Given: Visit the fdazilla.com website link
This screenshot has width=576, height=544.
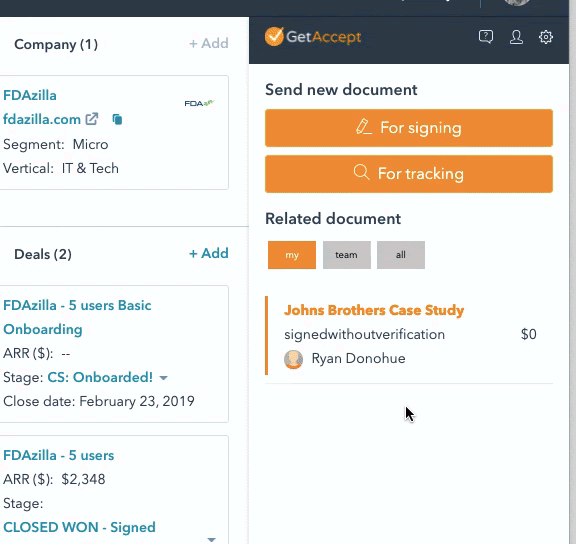Looking at the screenshot, I should coord(42,119).
